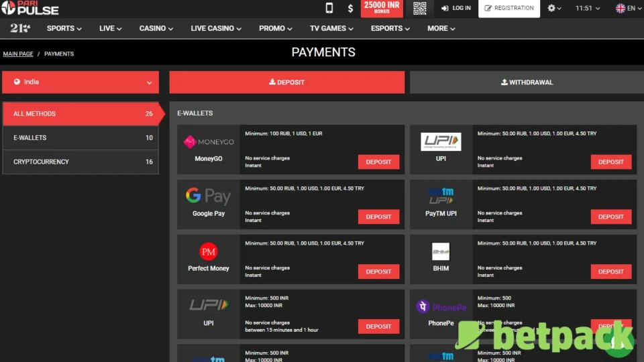This screenshot has width=644, height=362.
Task: Deposit with UPI, 500 INR minimum
Action: tap(378, 326)
